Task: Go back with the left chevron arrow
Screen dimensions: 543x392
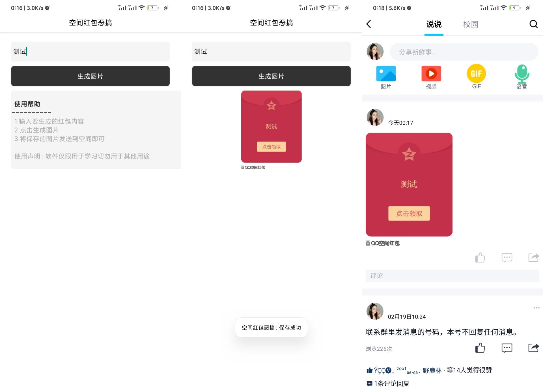Action: click(x=369, y=24)
